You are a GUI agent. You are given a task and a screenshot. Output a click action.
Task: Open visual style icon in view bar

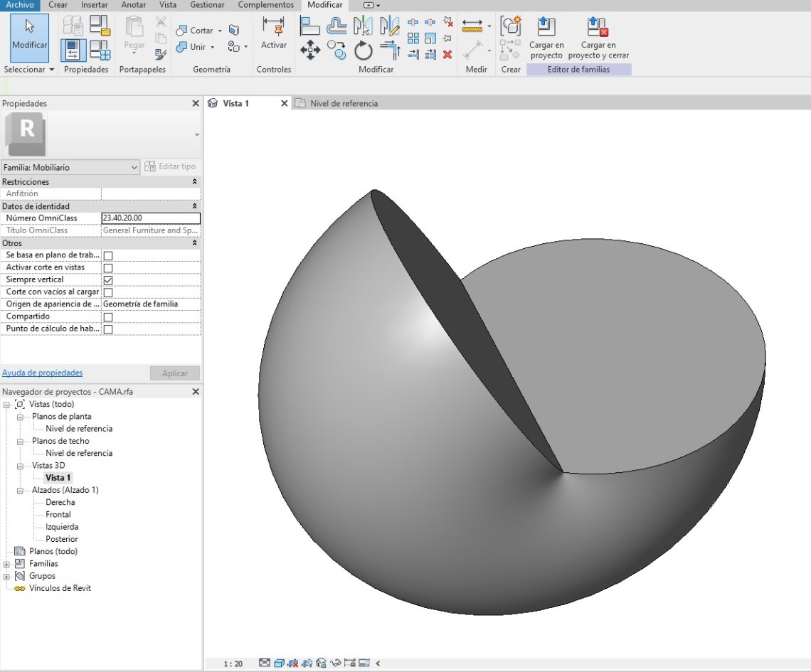[280, 663]
